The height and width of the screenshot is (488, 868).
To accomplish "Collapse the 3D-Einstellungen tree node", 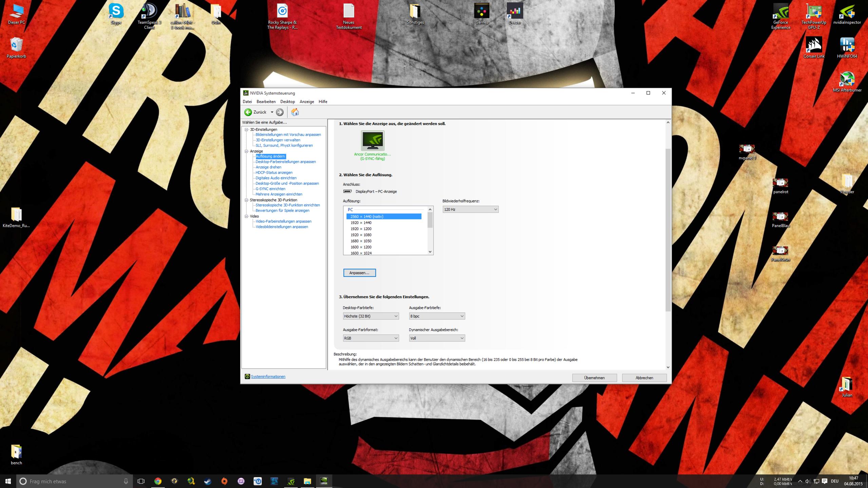I will click(247, 130).
